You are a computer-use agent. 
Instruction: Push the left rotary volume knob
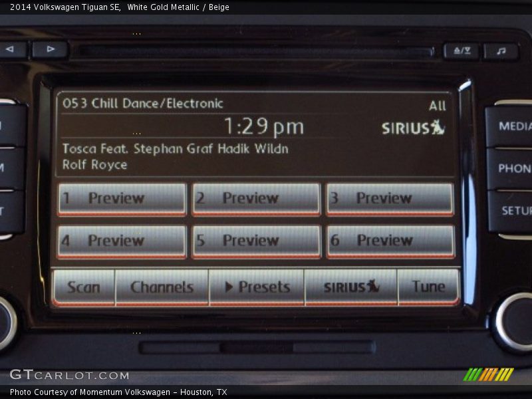pos(5,323)
